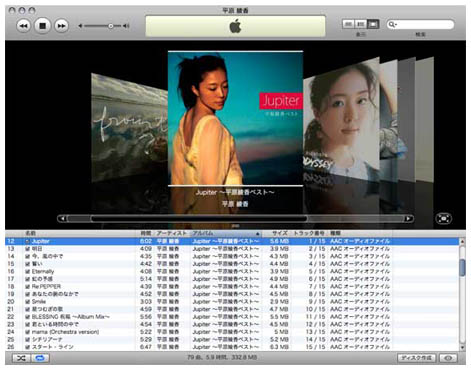
Task: Click the Cover Flow scrollbar right arrow
Action: coord(409,219)
